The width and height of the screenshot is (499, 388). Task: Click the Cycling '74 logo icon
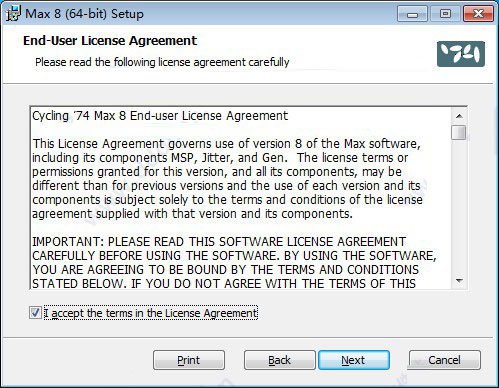point(461,54)
